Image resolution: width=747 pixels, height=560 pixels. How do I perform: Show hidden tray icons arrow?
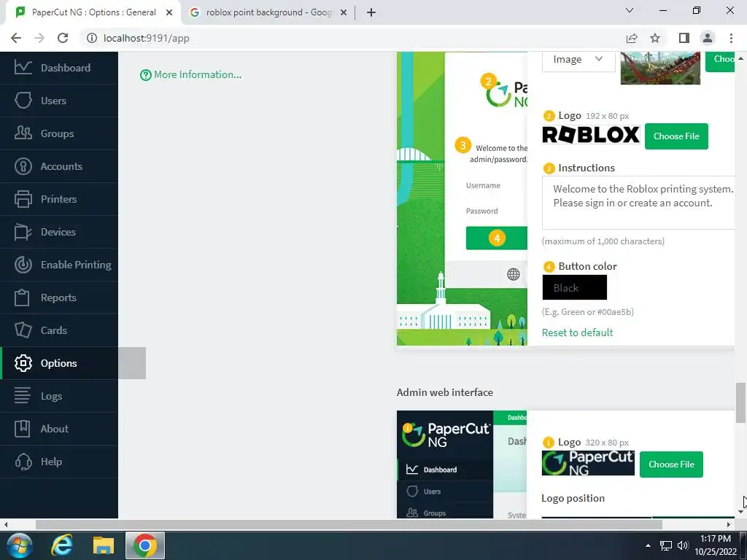pyautogui.click(x=648, y=545)
